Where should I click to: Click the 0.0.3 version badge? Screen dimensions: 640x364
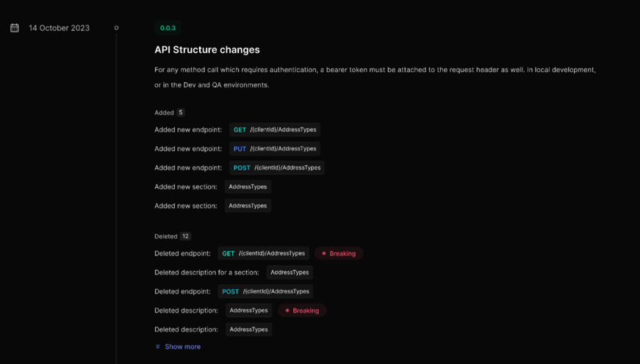(x=168, y=28)
